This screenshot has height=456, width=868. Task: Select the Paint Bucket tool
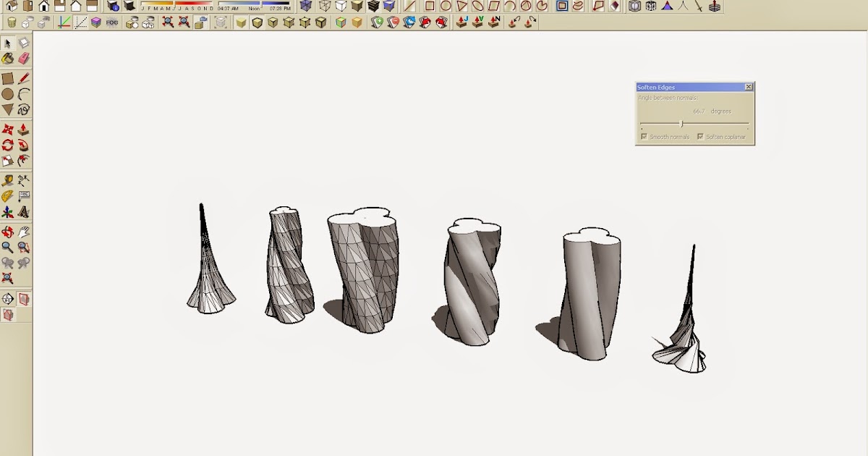[7, 59]
